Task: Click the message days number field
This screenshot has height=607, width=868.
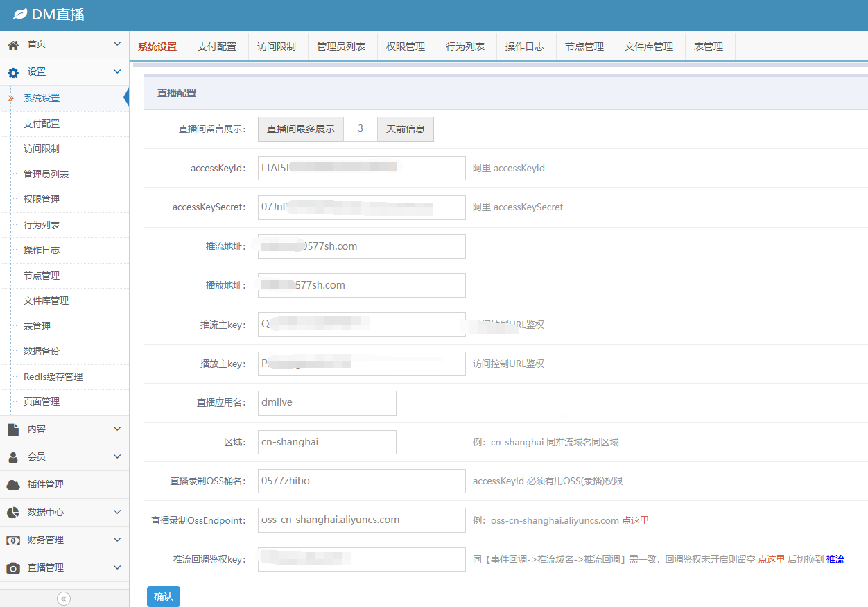Action: tap(361, 129)
